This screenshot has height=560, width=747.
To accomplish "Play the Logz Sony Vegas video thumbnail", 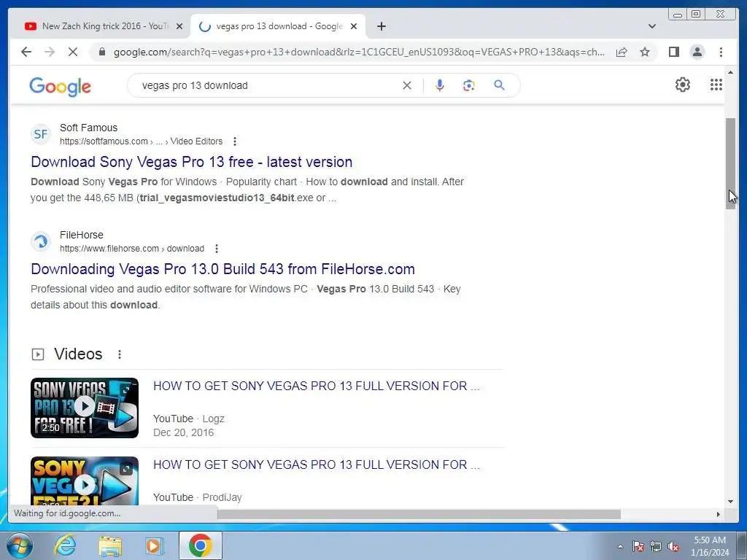I will (x=85, y=408).
